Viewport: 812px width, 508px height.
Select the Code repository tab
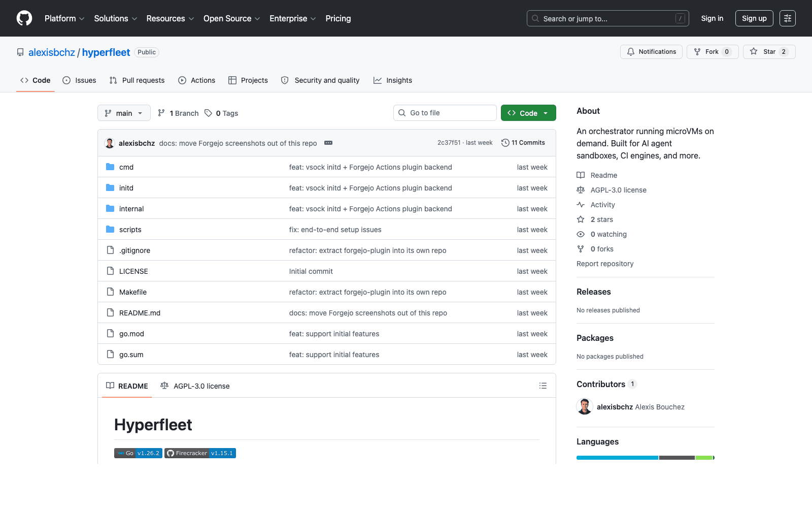(36, 80)
